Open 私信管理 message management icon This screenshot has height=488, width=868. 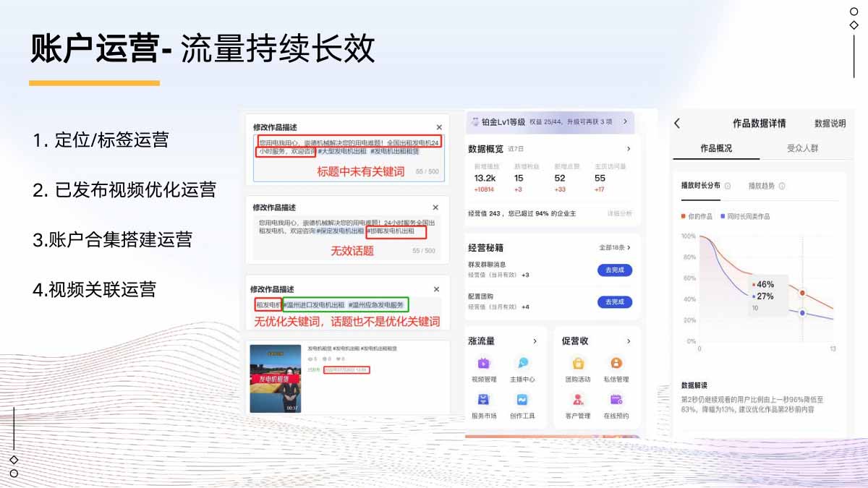pos(616,364)
